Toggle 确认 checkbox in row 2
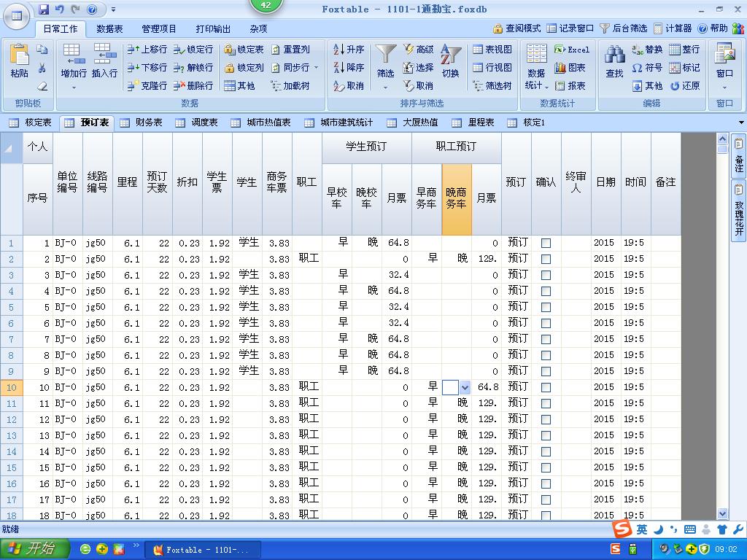This screenshot has width=747, height=560. click(546, 259)
